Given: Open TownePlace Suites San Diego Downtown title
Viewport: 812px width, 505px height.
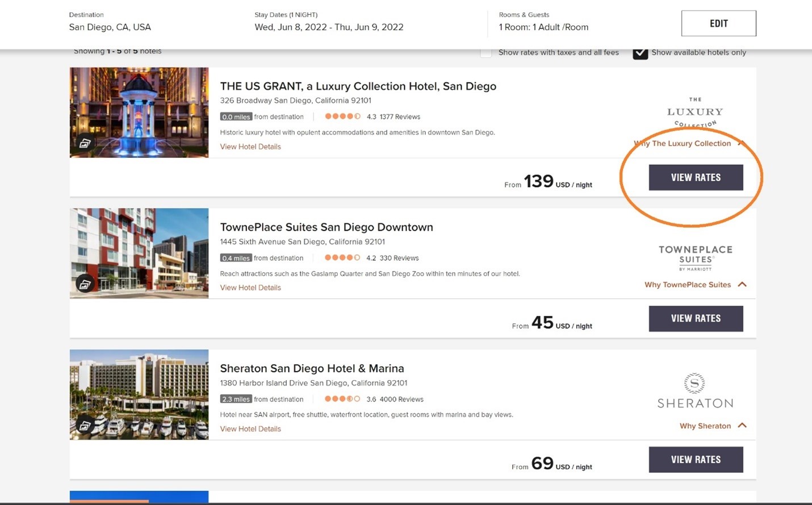Looking at the screenshot, I should [x=327, y=227].
